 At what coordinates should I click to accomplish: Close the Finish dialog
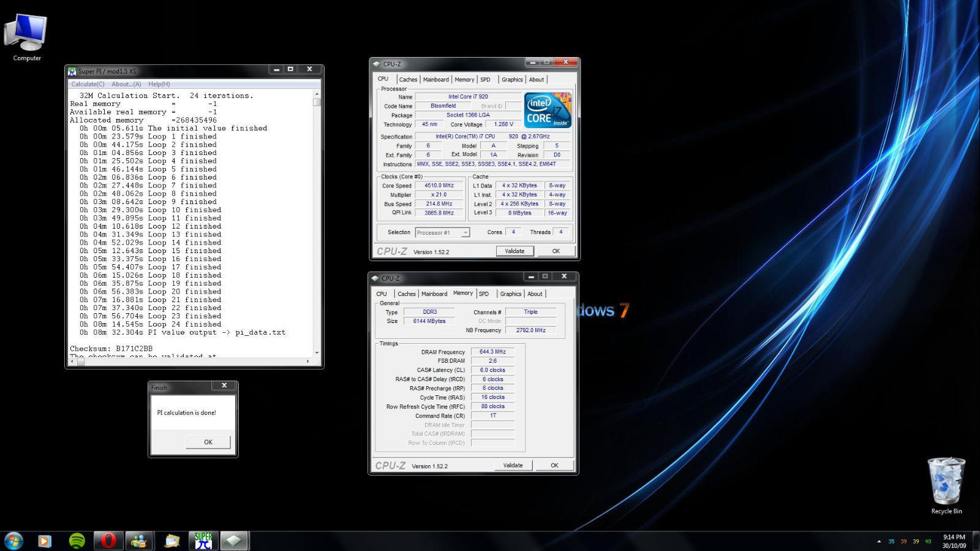pyautogui.click(x=224, y=386)
